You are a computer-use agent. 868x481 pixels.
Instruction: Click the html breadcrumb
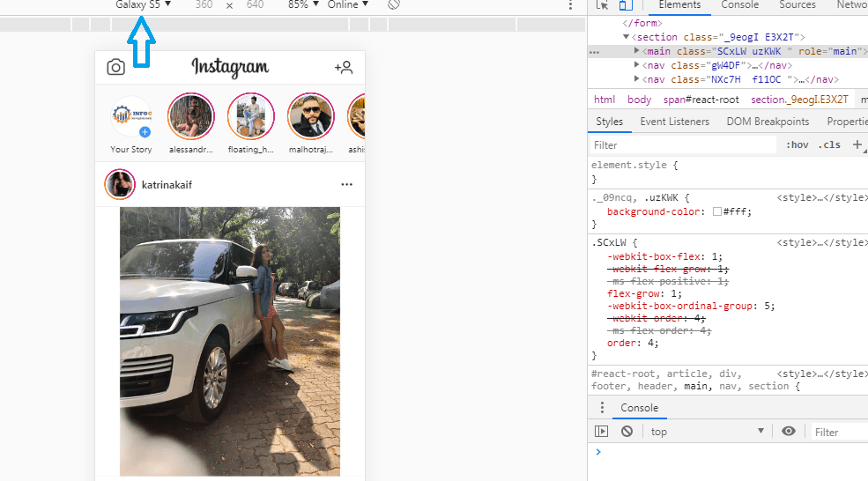604,100
